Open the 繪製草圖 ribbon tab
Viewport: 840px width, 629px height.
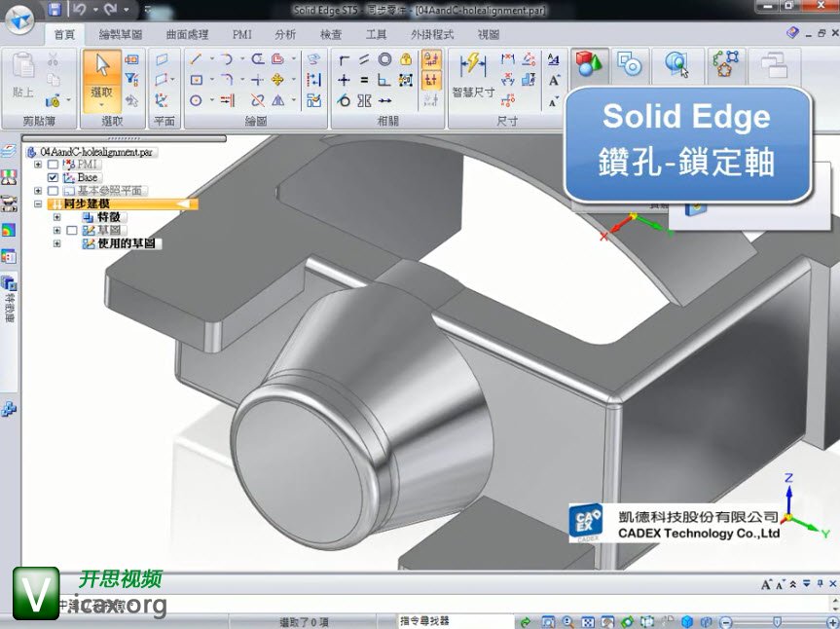coord(121,35)
